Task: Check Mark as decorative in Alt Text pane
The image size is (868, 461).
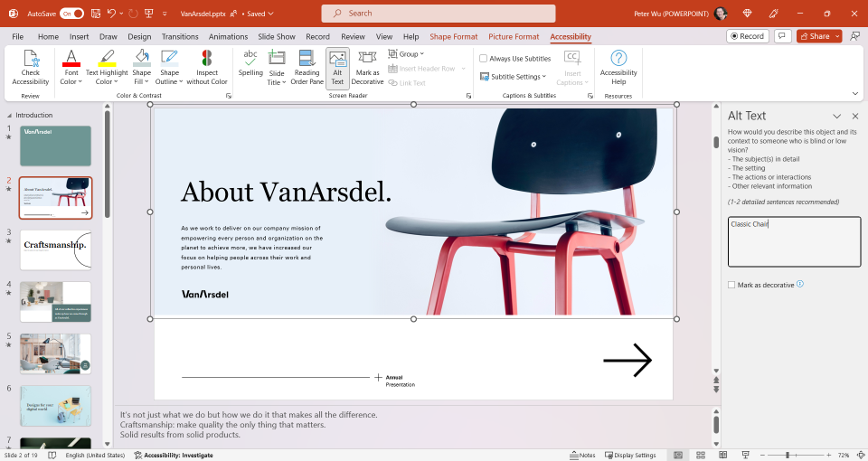Action: pyautogui.click(x=731, y=285)
